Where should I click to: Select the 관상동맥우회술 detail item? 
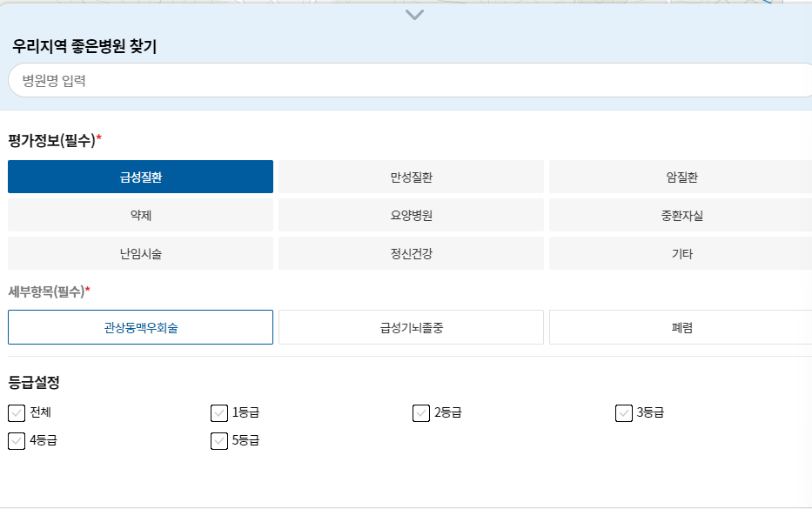pos(140,327)
